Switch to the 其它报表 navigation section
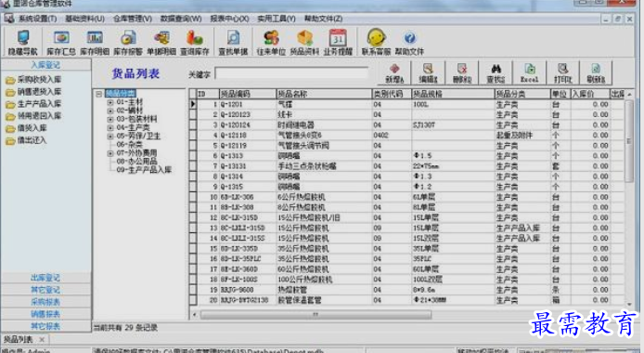This screenshot has width=644, height=353. coord(45,326)
